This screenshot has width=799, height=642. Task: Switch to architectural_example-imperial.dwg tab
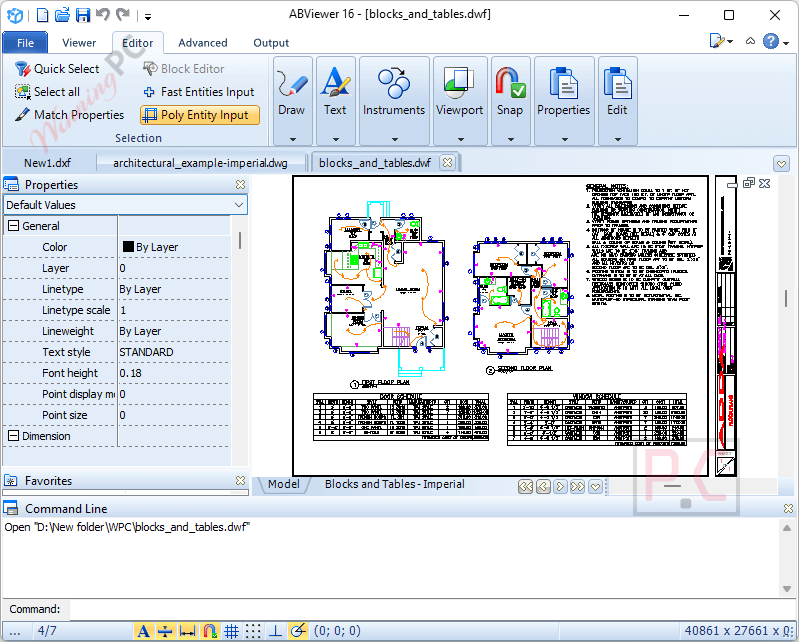(200, 163)
